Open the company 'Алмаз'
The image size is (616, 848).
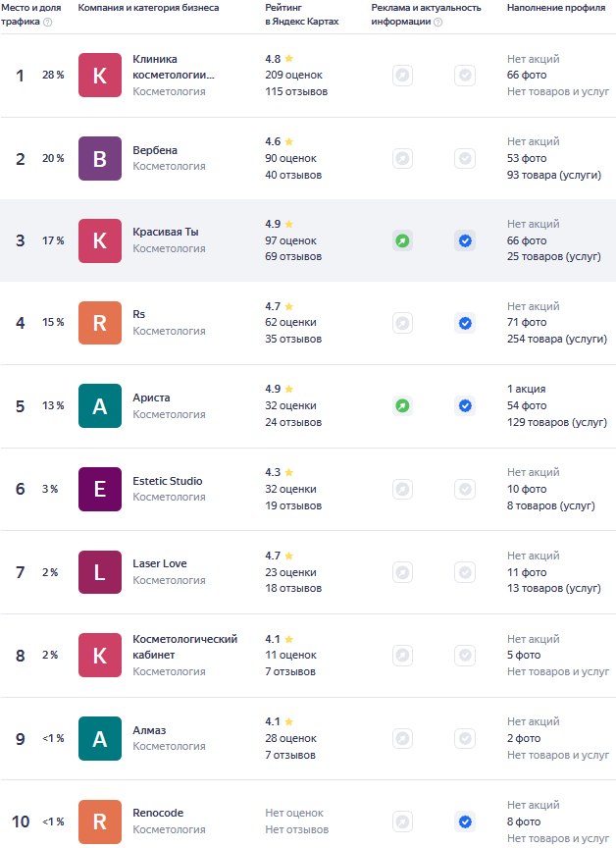149,730
